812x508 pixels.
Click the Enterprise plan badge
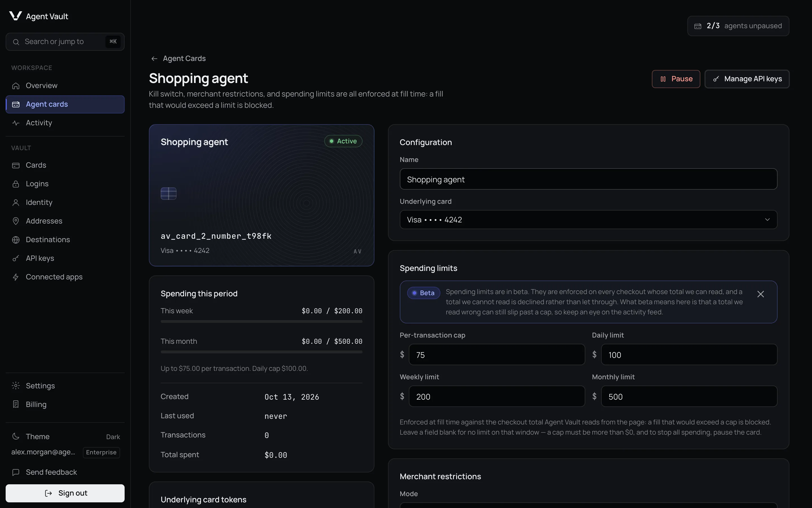point(101,452)
